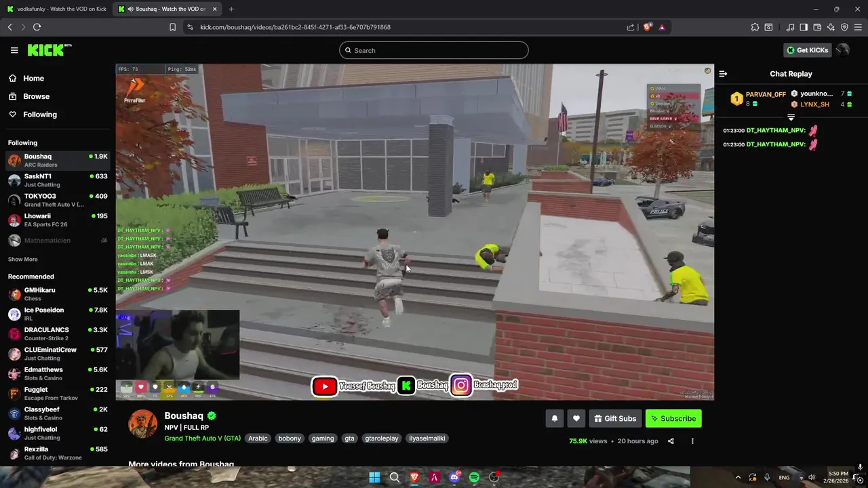Screen dimensions: 868x488
Task: Open Brave Leo AI sparkle icon
Action: (x=831, y=27)
